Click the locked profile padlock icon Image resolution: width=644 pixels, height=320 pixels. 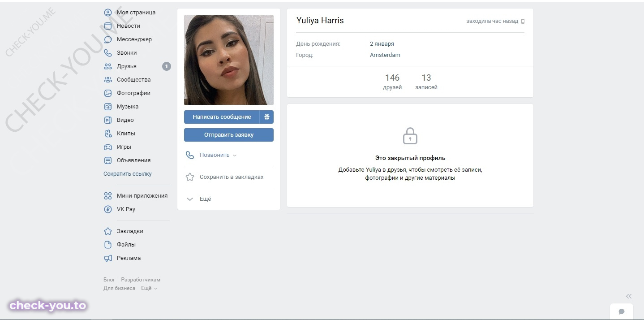coord(410,136)
